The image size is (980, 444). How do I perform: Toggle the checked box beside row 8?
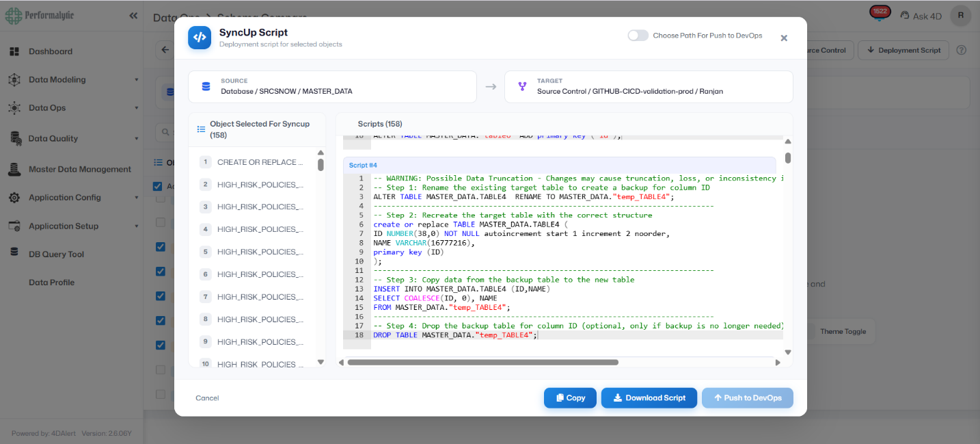click(160, 321)
